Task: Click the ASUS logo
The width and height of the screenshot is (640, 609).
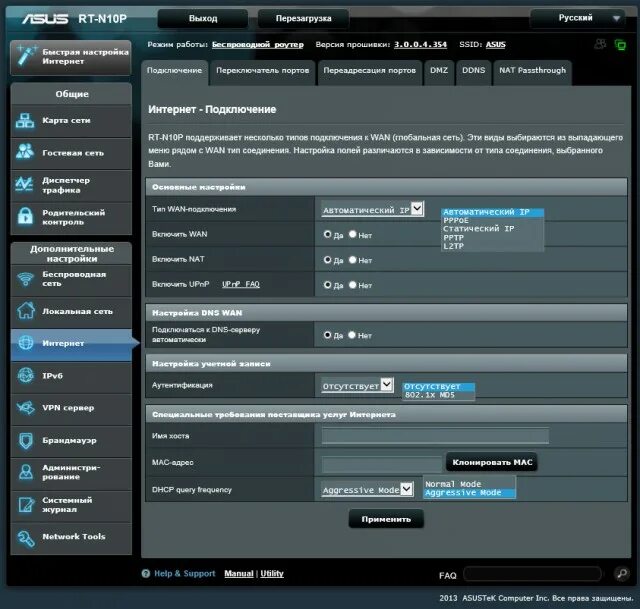Action: click(45, 18)
